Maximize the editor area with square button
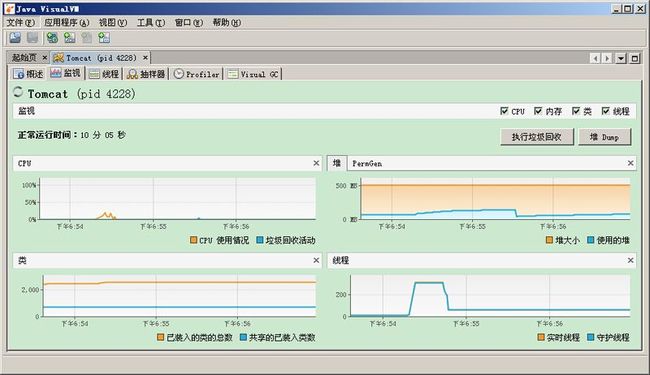The height and width of the screenshot is (375, 650). 635,58
